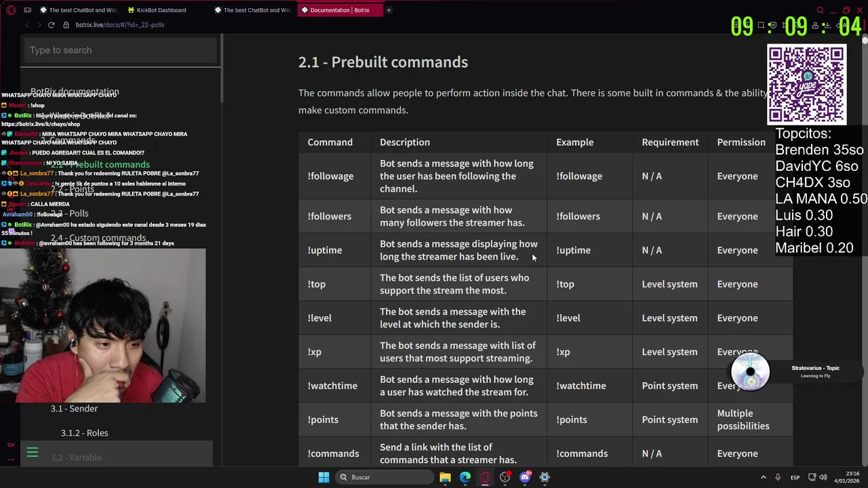Click !top in the Command column

[x=317, y=284]
